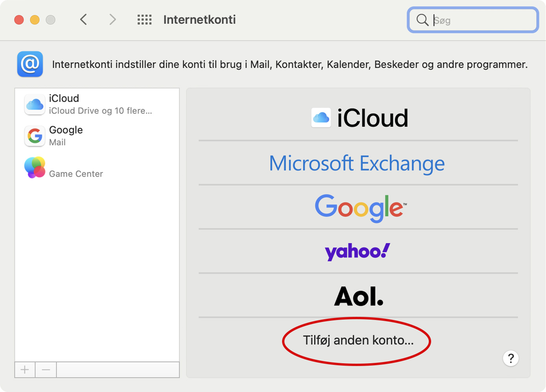The image size is (546, 392).
Task: Click the Internetkonti @ icon
Action: (30, 64)
